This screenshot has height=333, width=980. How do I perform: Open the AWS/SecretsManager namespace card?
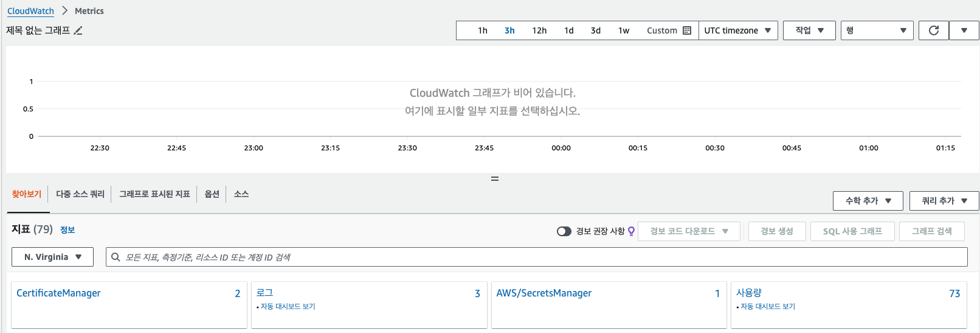coord(544,293)
